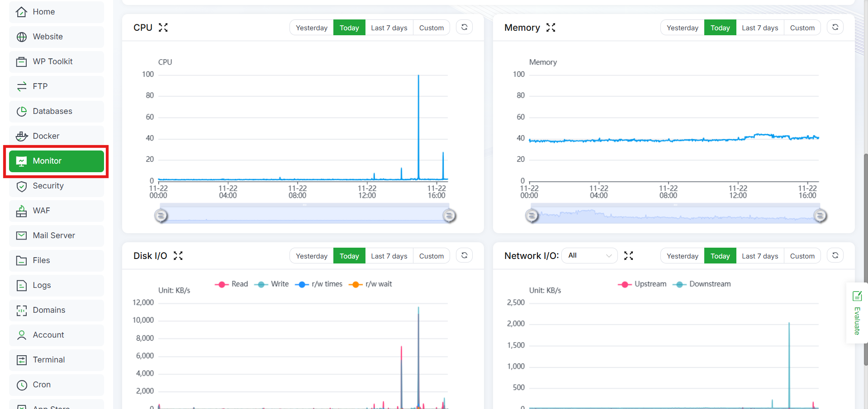The width and height of the screenshot is (868, 409).
Task: Select Custom range in the Network I/O panel
Action: click(x=802, y=256)
